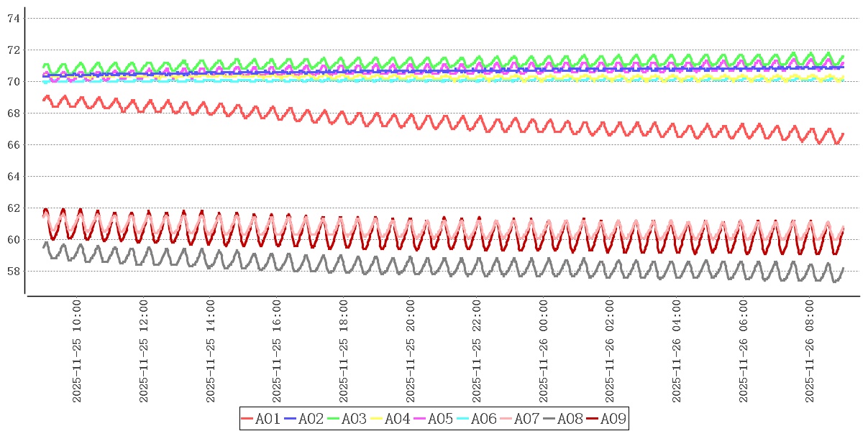Click the 2025-11-25 10:00 x-axis label
This screenshot has height=431, width=868.
(x=76, y=352)
